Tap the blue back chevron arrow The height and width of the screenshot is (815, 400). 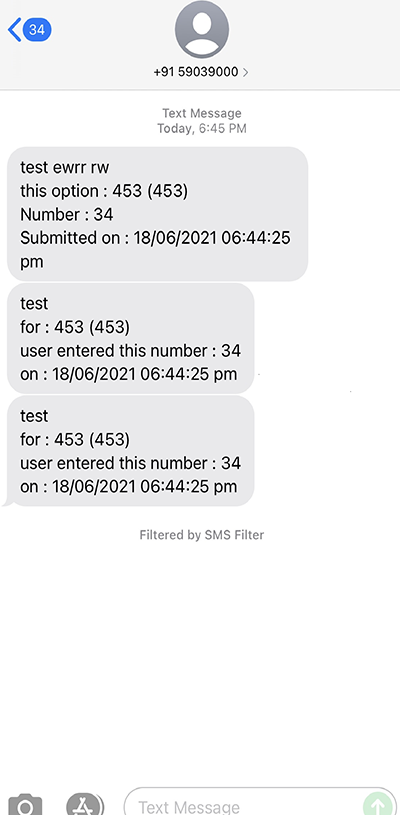tap(15, 30)
